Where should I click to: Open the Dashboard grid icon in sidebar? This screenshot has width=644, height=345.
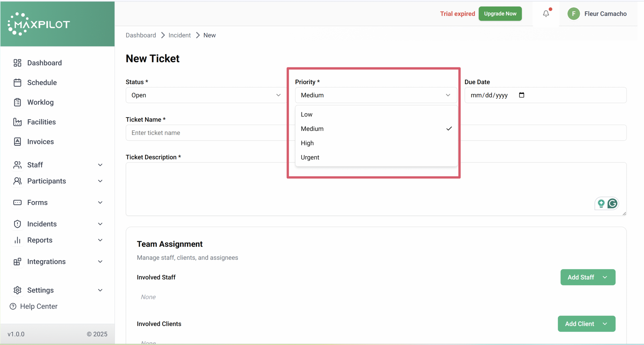pyautogui.click(x=17, y=63)
